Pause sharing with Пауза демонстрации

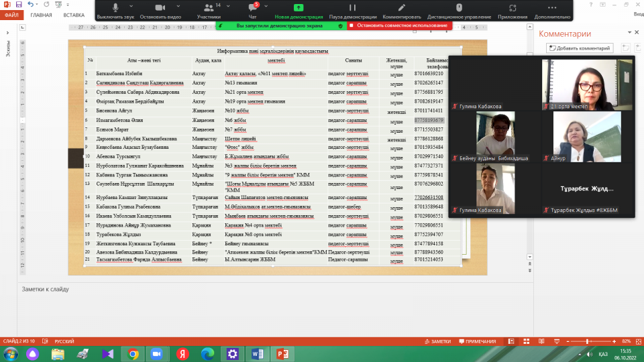pyautogui.click(x=353, y=11)
